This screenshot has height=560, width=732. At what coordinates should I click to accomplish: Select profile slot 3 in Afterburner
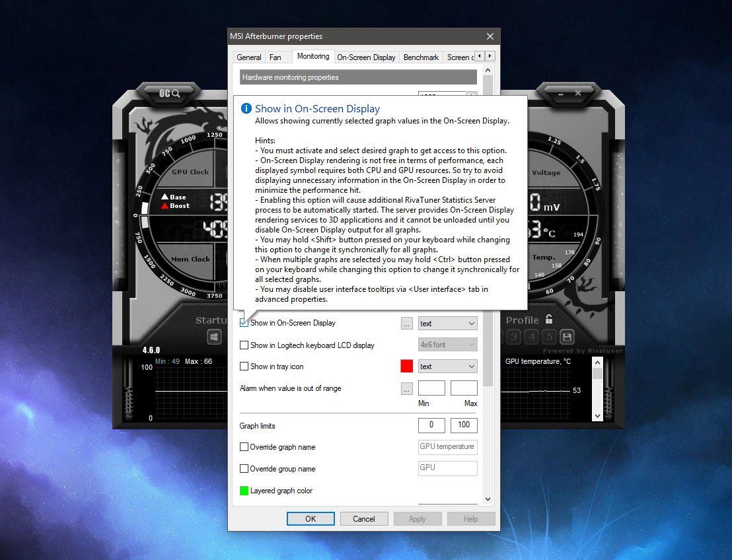tap(514, 337)
